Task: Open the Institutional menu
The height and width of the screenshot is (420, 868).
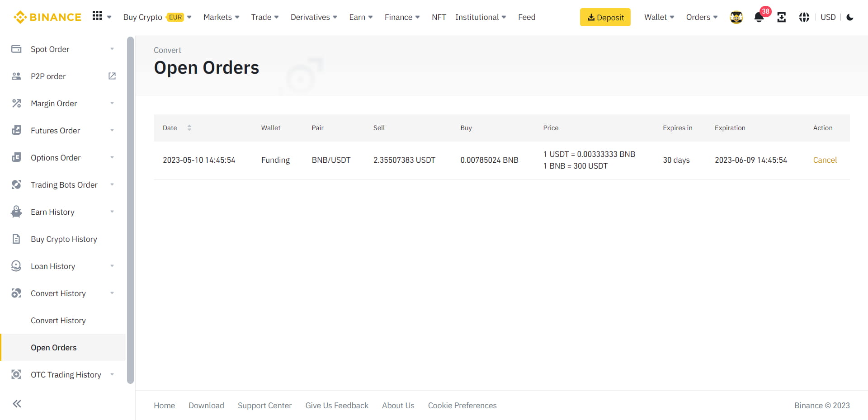Action: click(481, 17)
